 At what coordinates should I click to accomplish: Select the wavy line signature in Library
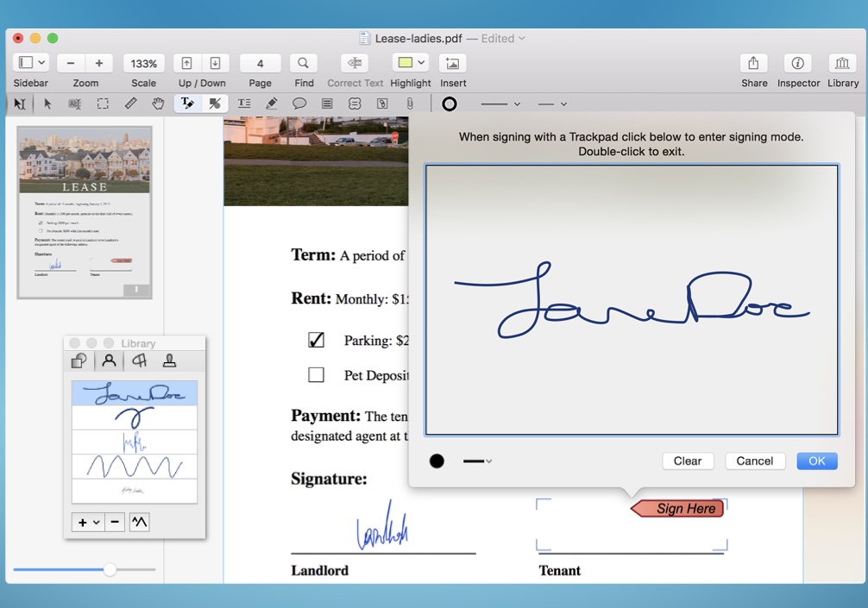point(135,467)
